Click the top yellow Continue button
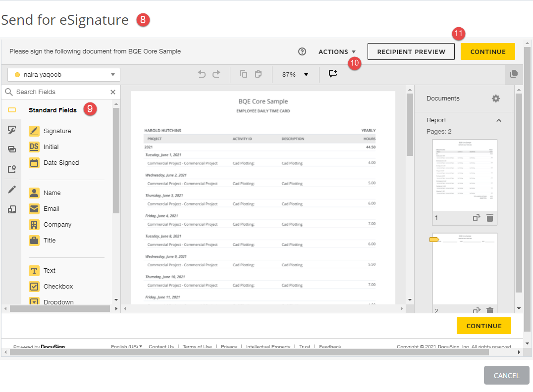 [x=487, y=51]
